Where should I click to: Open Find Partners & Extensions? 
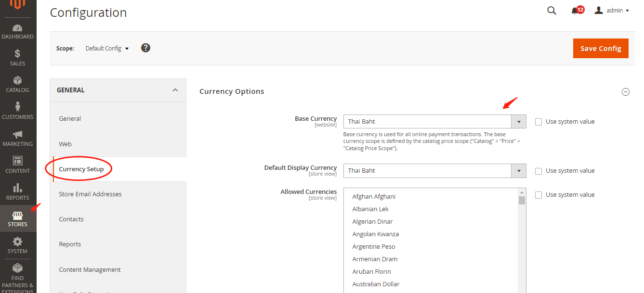click(18, 277)
